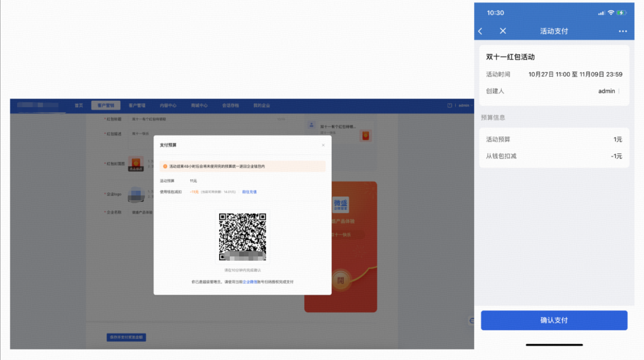
Task: Go to the 商城中心 tab
Action: [x=199, y=106]
